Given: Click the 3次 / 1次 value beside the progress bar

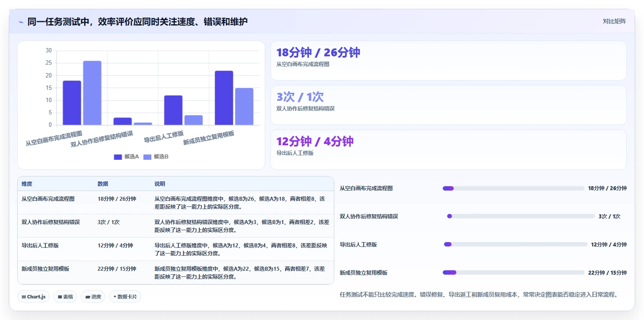Looking at the screenshot, I should pos(610,217).
